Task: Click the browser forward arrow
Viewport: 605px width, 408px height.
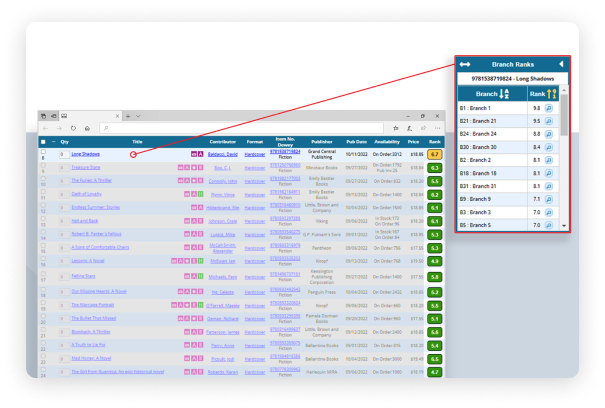Action: (59, 128)
